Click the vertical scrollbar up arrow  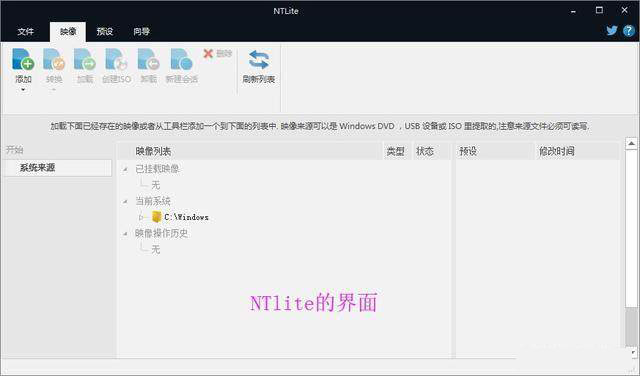click(631, 144)
